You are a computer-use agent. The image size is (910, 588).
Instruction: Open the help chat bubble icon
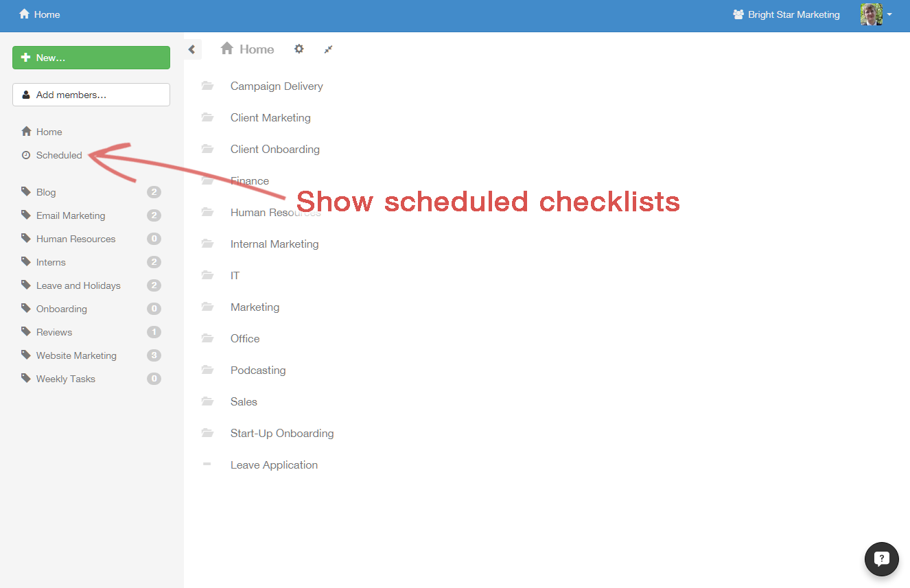pyautogui.click(x=882, y=558)
